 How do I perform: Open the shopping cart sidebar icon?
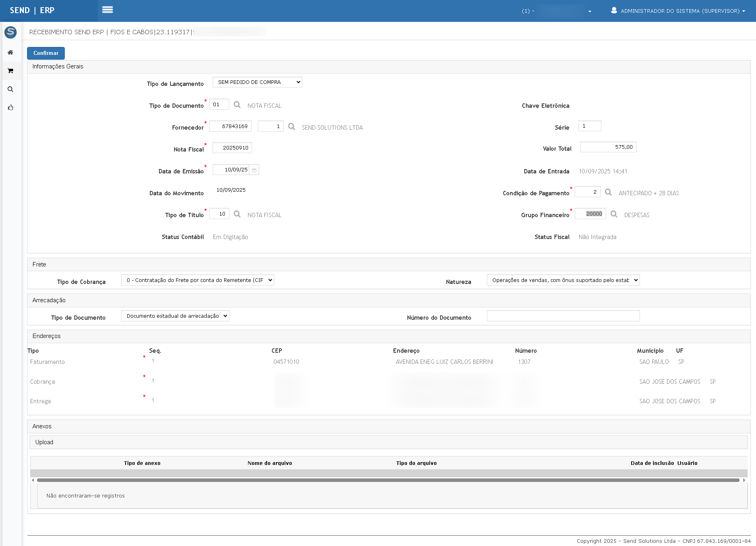click(10, 71)
